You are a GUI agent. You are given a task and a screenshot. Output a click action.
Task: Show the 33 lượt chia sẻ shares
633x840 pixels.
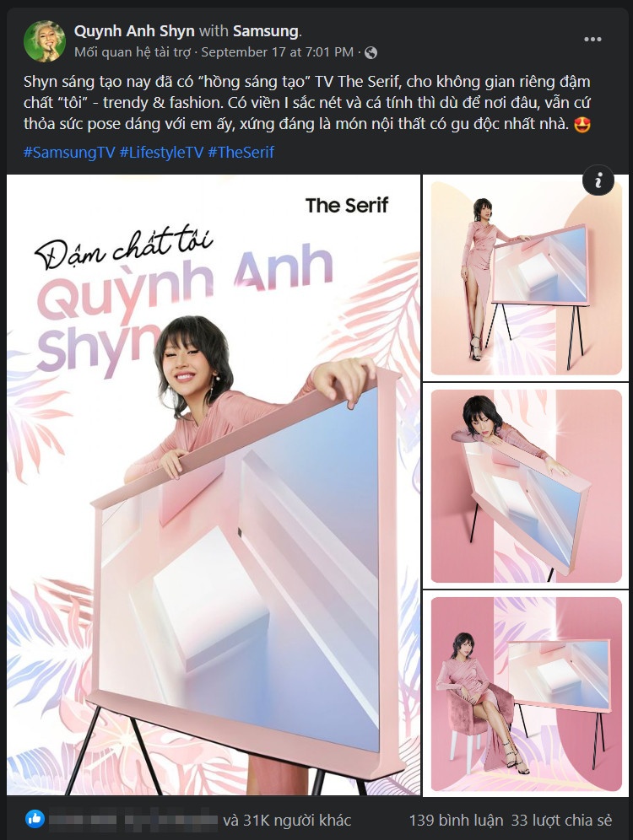561,820
